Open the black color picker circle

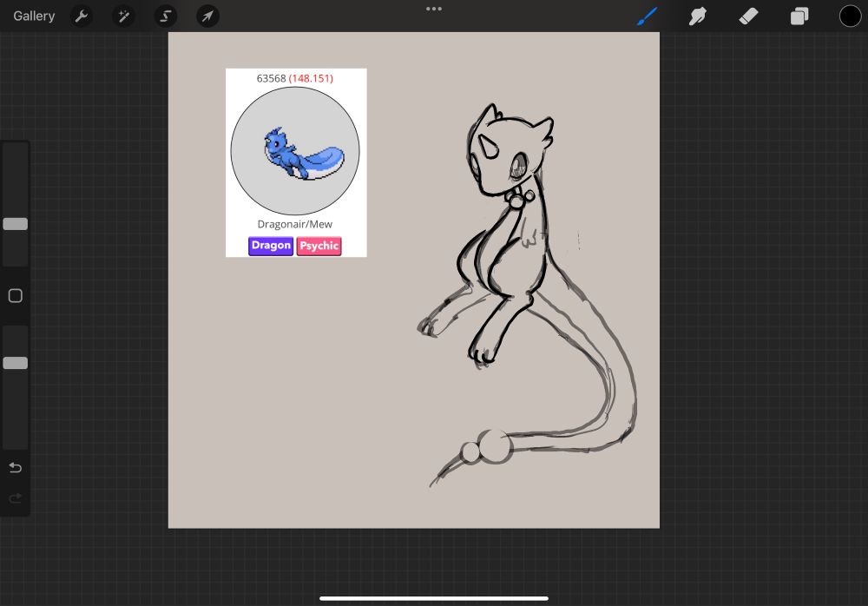point(850,16)
